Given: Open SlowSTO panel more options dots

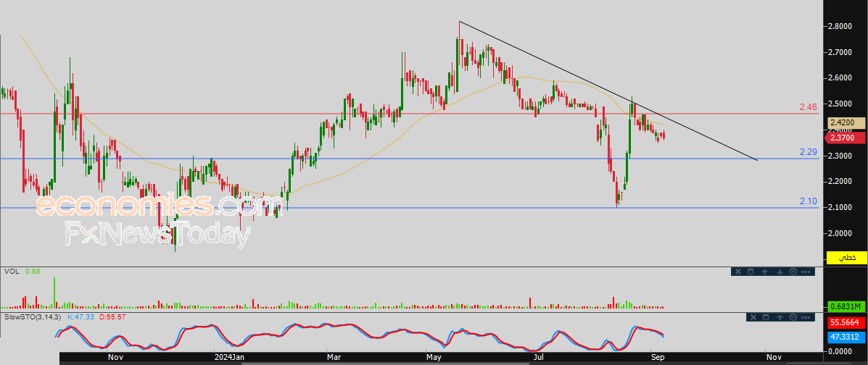Looking at the screenshot, I should pyautogui.click(x=806, y=317).
